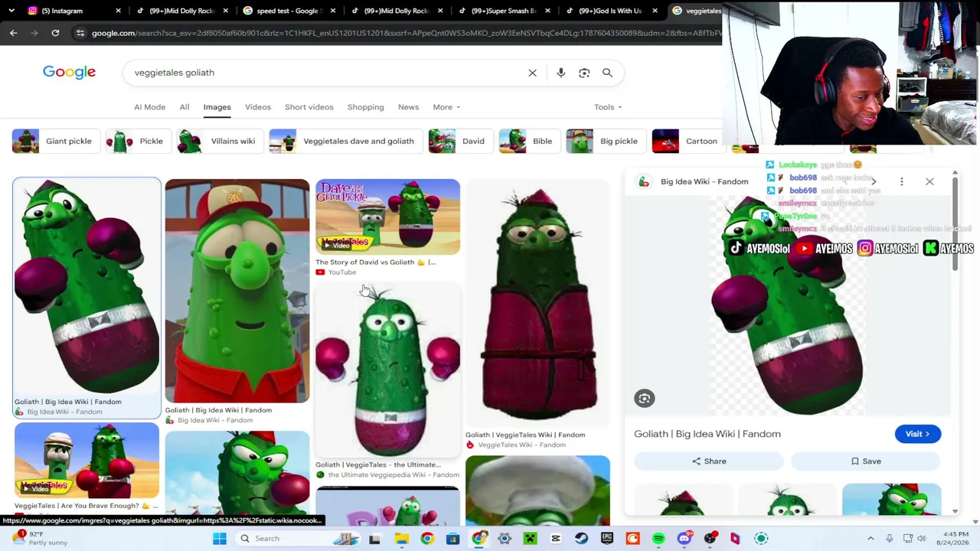980x551 pixels.
Task: Open the three-dot menu in the preview panel
Action: pyautogui.click(x=901, y=181)
